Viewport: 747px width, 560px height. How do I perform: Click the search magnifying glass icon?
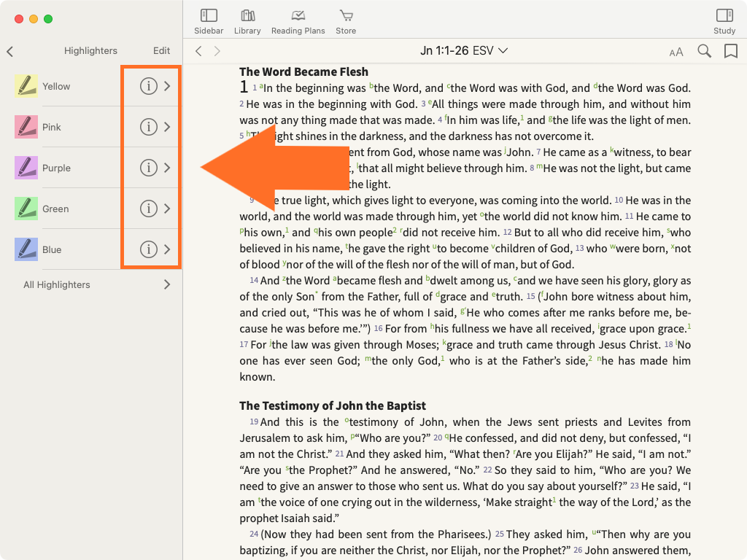(704, 51)
